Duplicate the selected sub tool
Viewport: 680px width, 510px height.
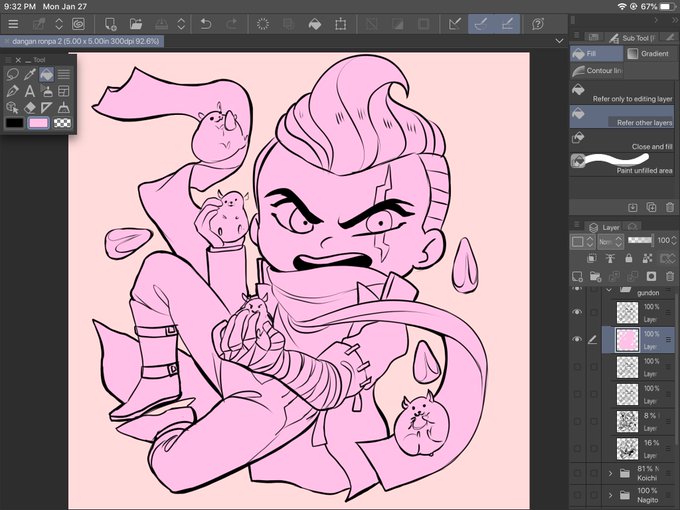point(651,207)
